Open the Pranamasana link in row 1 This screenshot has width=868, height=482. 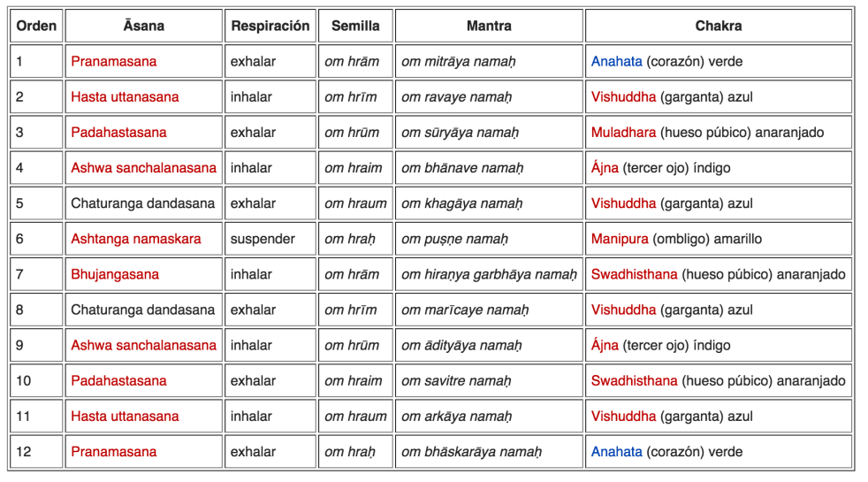[114, 62]
